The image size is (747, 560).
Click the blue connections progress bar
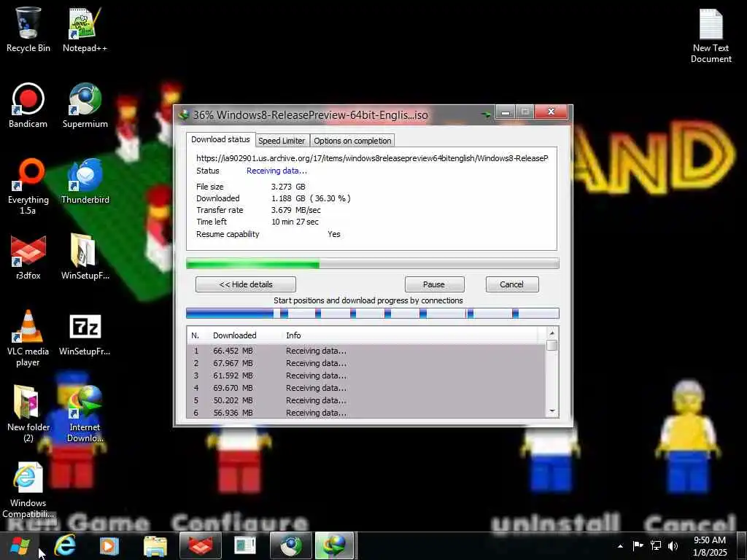(x=373, y=314)
